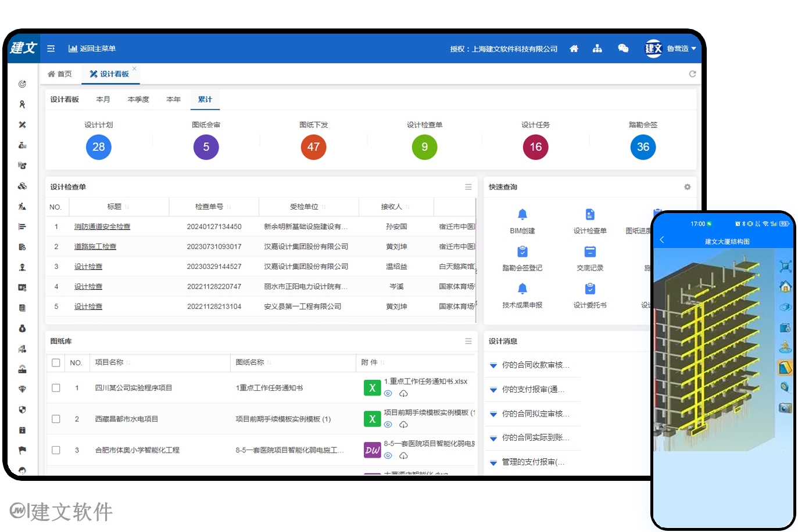Toggle the hamburger menu collapse icon
This screenshot has height=532, width=798.
[51, 49]
